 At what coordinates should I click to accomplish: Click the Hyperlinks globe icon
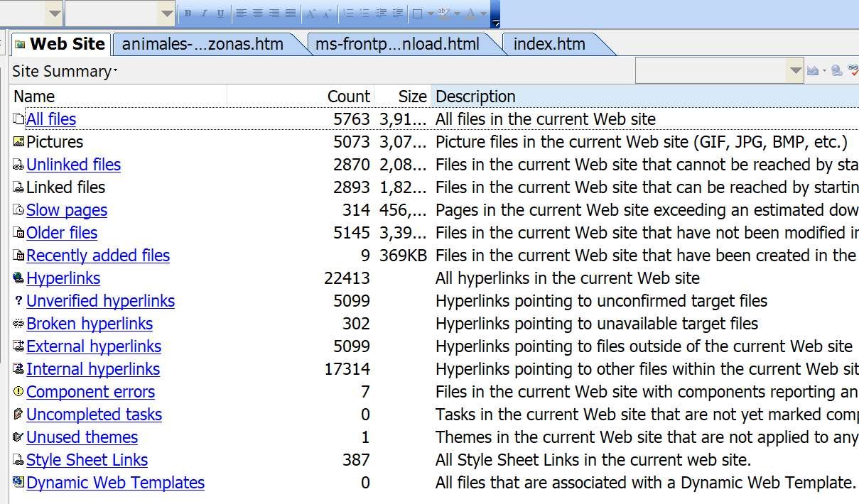coord(18,278)
